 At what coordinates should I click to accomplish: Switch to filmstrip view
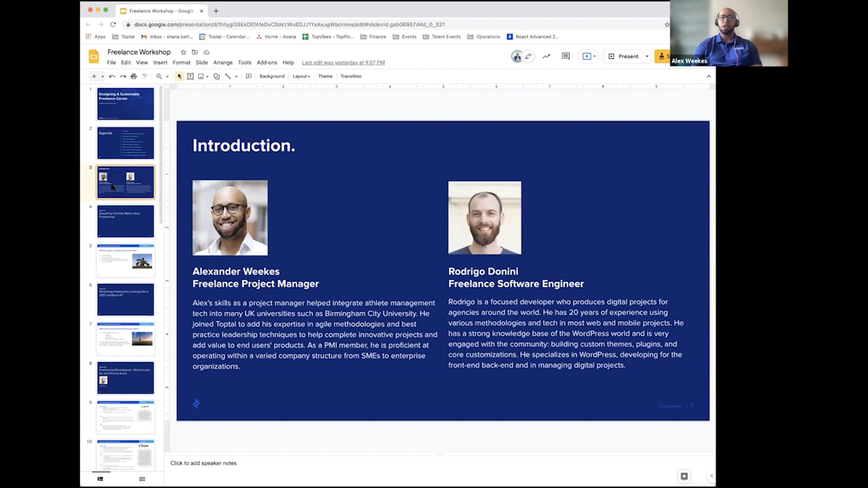tap(100, 479)
